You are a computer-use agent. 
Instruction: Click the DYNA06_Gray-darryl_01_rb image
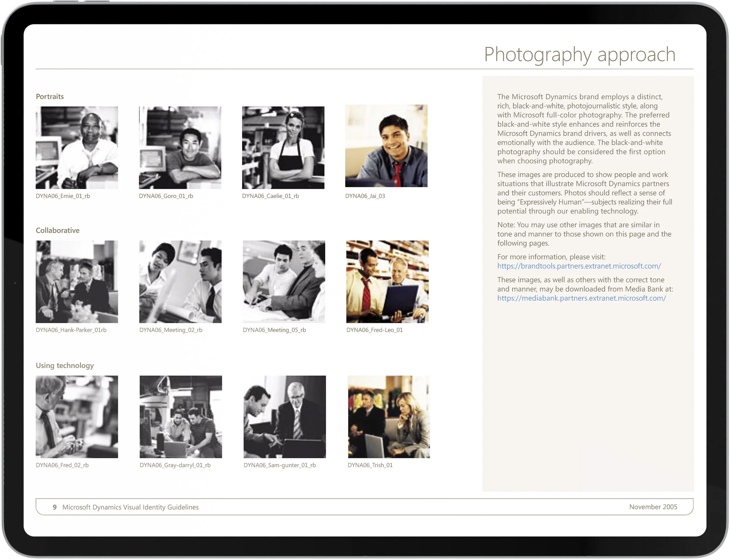coord(180,417)
